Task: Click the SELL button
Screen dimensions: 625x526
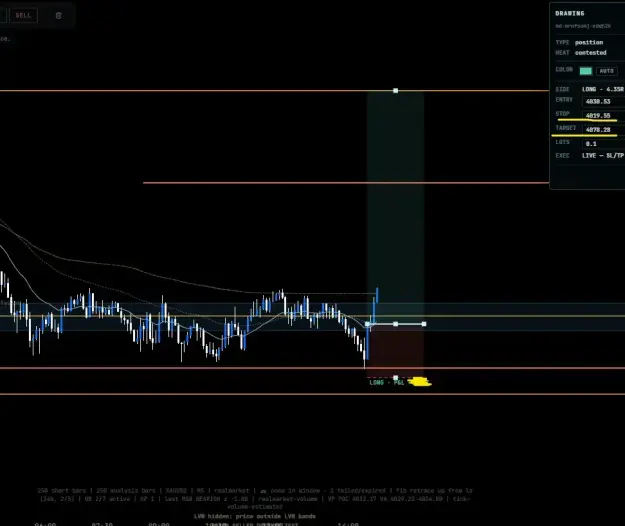Action: (23, 16)
